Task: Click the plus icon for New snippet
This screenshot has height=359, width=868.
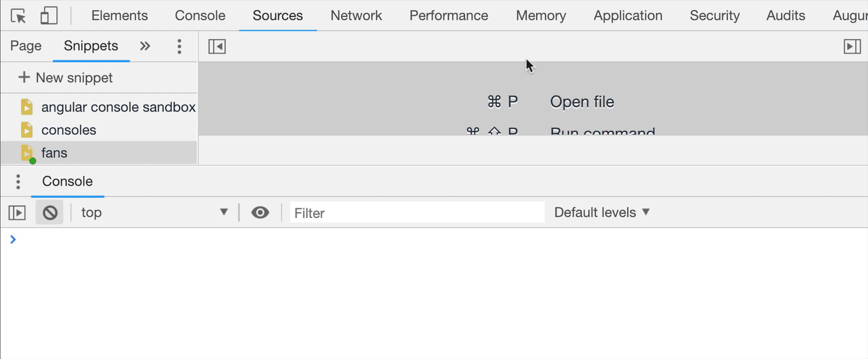Action: click(24, 78)
